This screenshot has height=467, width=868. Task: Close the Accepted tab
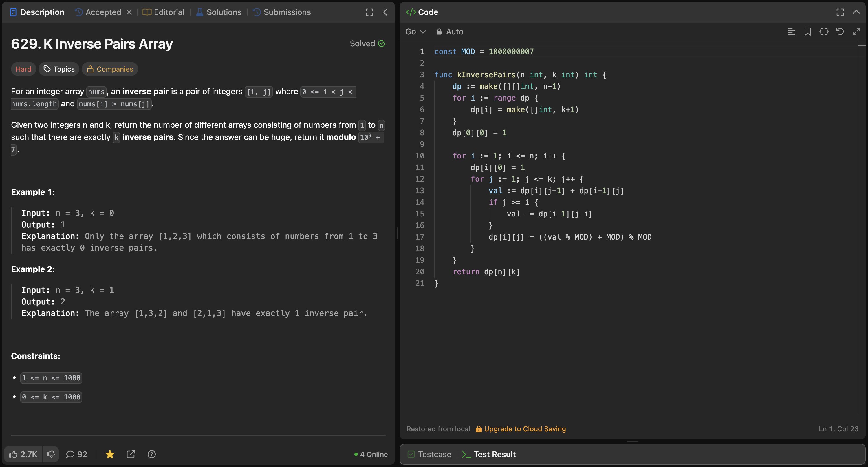pyautogui.click(x=129, y=12)
